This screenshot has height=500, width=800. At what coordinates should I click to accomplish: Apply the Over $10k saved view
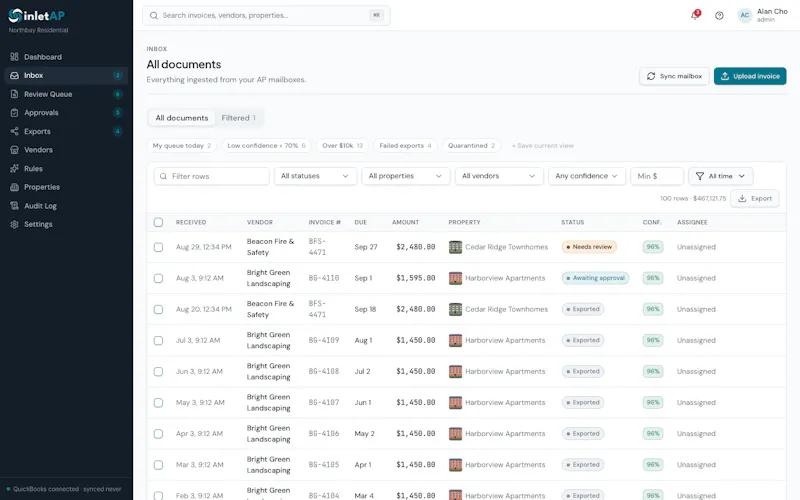(342, 145)
